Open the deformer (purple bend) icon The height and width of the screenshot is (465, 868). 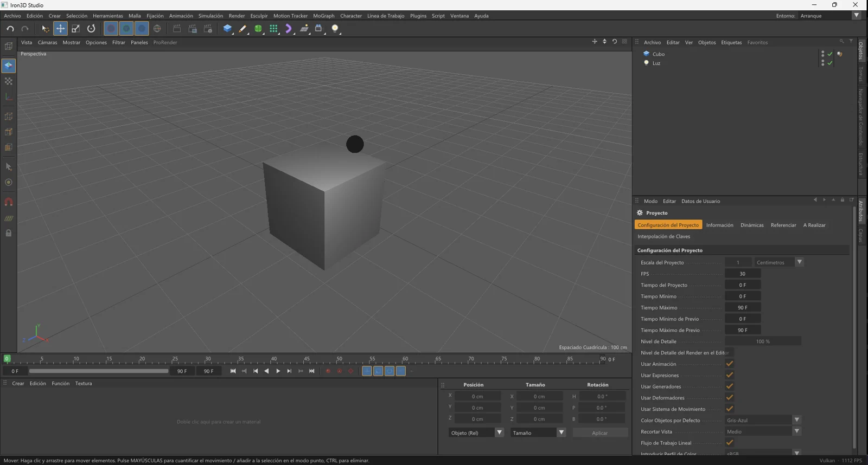pos(289,29)
